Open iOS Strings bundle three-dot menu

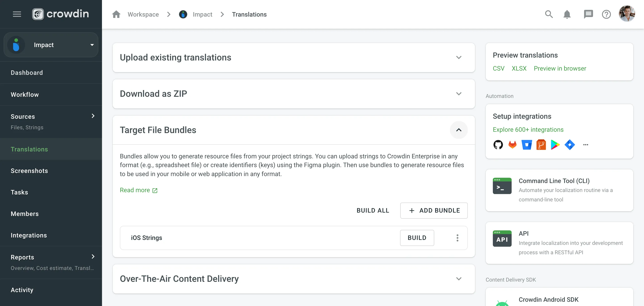point(457,238)
